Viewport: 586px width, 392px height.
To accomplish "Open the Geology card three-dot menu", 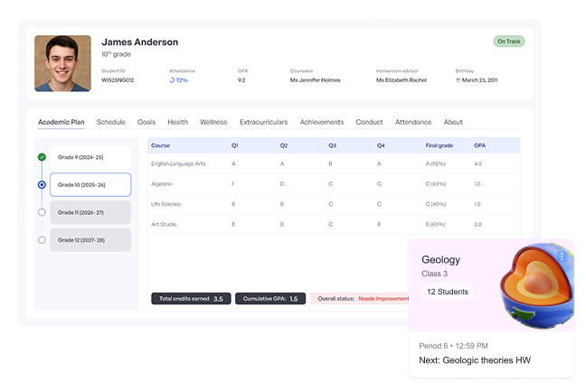I will click(x=562, y=257).
